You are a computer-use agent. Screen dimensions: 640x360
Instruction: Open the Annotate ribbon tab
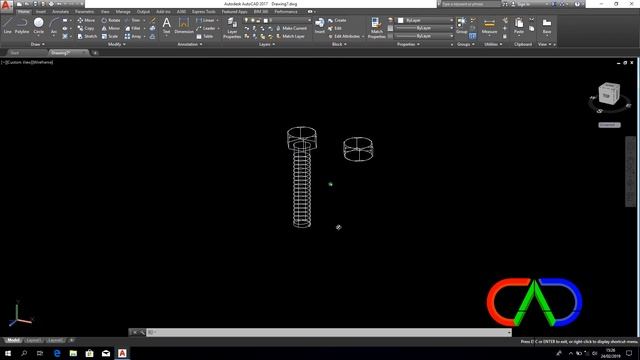click(60, 12)
